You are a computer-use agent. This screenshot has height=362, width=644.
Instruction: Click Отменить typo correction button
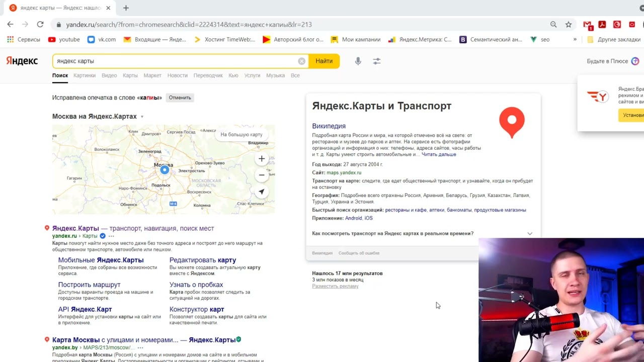click(180, 98)
